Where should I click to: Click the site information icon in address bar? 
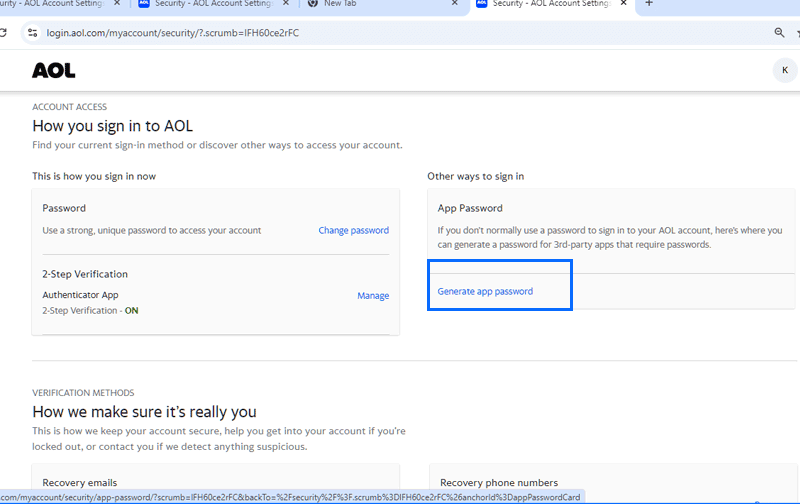point(33,33)
